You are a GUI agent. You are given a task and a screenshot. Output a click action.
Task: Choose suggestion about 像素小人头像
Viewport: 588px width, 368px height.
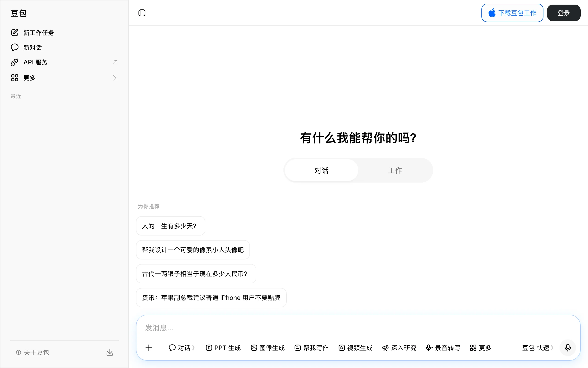(193, 250)
